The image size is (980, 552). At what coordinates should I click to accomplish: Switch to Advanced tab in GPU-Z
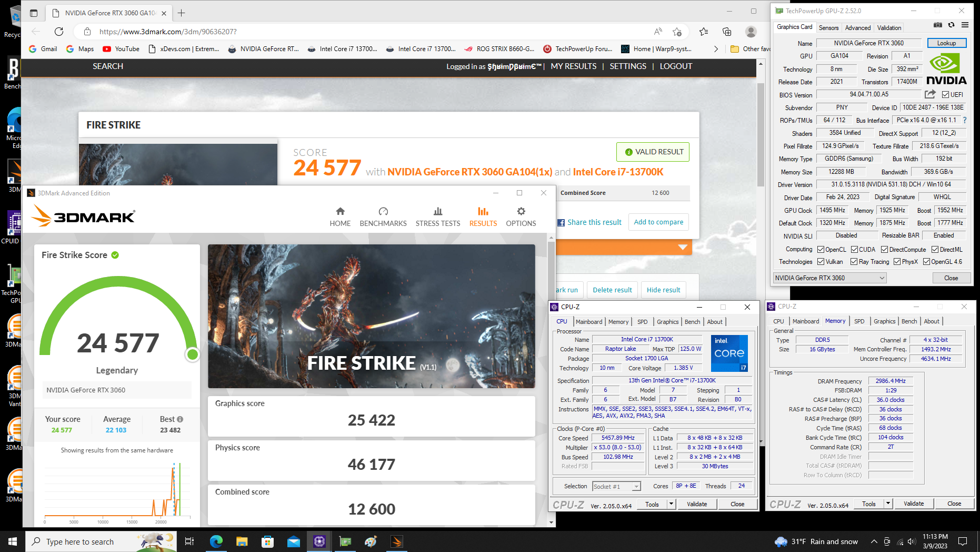tap(858, 28)
